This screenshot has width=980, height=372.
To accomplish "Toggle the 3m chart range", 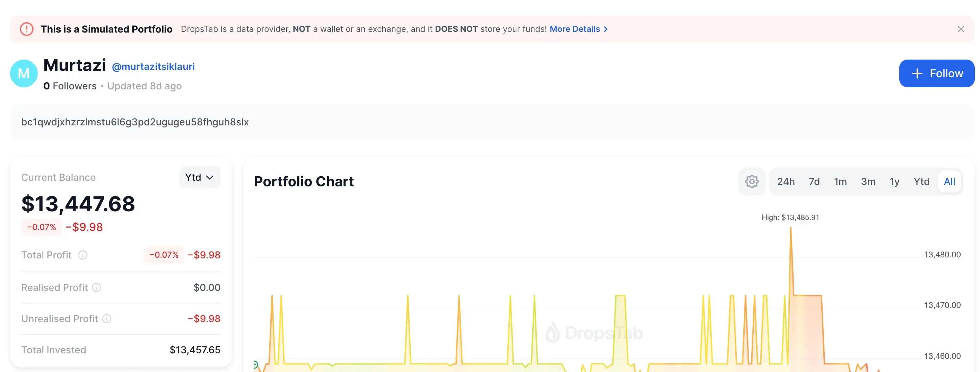I will point(868,181).
